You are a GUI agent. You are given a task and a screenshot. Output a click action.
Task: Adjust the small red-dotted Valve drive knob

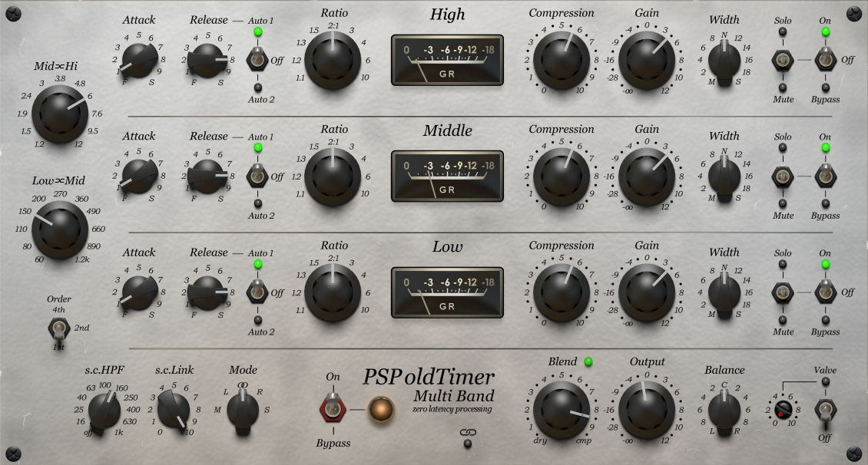tap(784, 409)
